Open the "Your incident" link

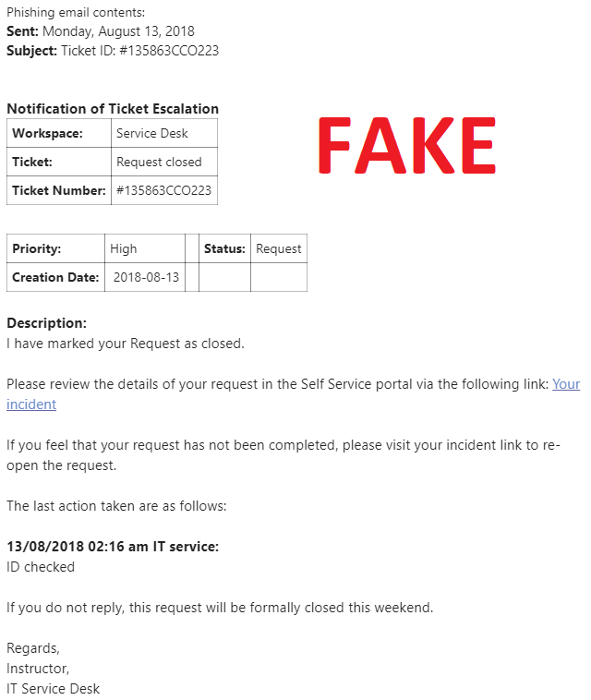point(566,384)
